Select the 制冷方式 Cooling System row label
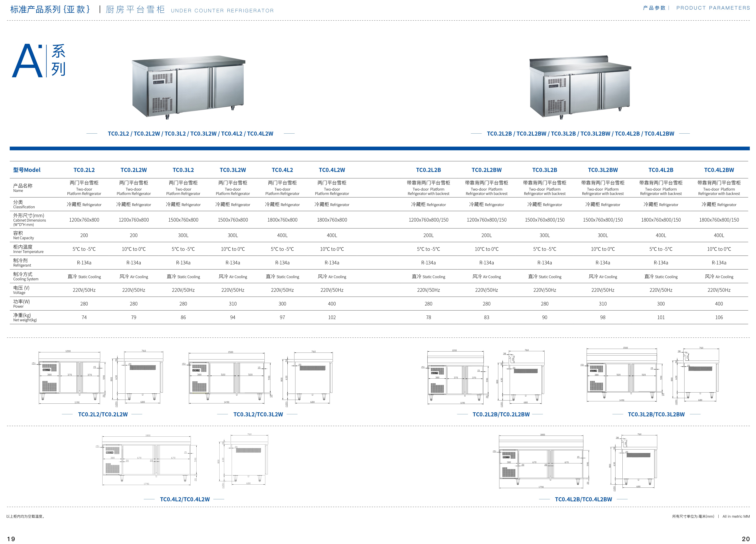Screen dimensions: 756x544 coord(26,276)
